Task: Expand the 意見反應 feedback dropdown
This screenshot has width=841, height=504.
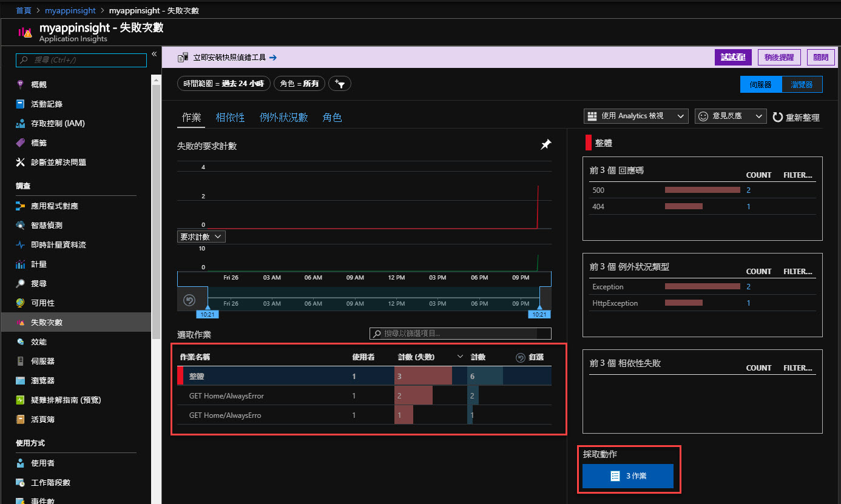Action: point(731,116)
